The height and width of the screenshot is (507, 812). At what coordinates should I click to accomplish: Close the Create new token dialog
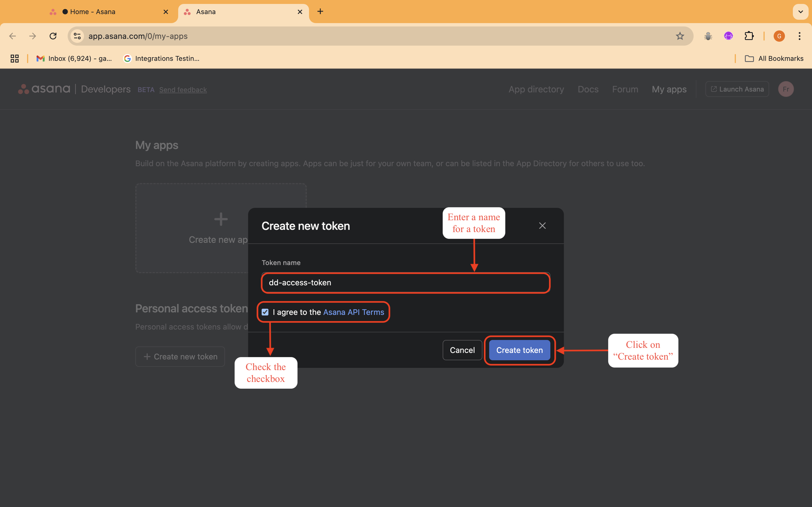pyautogui.click(x=542, y=226)
